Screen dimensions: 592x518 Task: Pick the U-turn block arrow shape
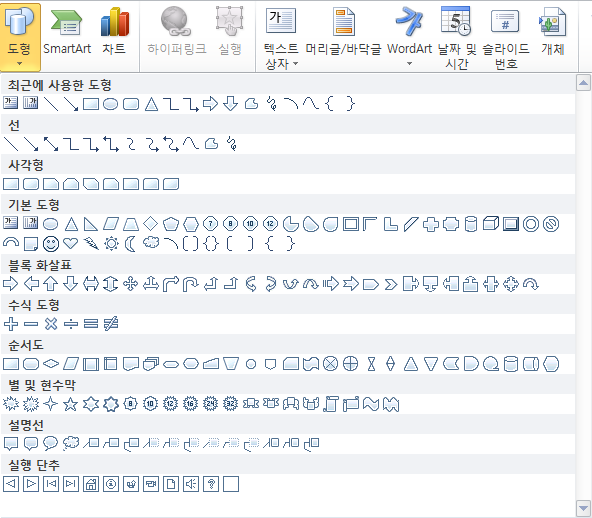point(191,284)
